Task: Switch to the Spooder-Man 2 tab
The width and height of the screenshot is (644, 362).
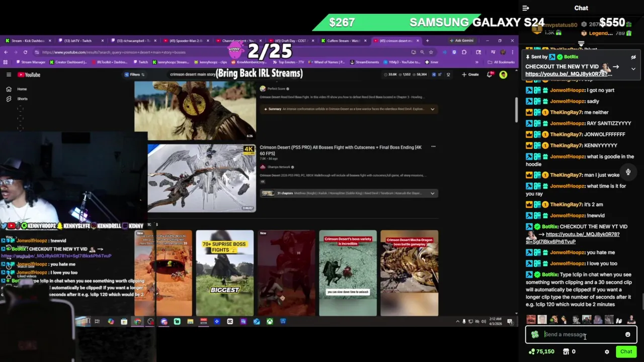Action: 185,41
